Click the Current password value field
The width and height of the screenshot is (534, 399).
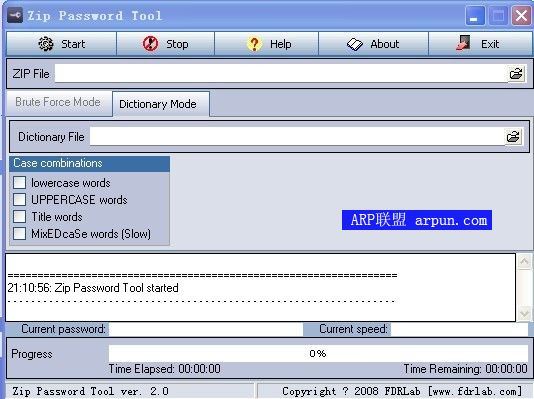206,329
